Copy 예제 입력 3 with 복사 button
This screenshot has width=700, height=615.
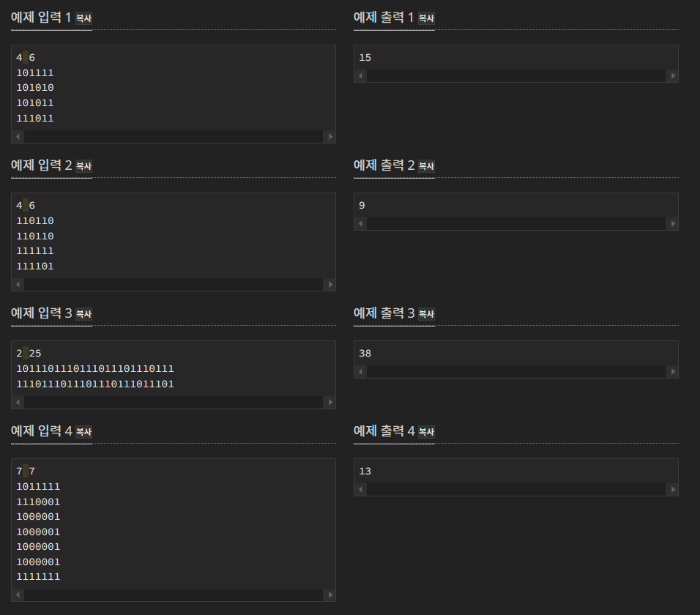tap(83, 314)
